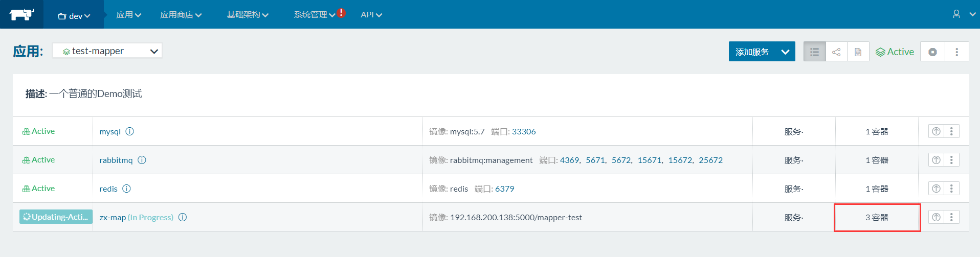Click the Rancher cow logo
The width and height of the screenshot is (980, 257).
tap(21, 14)
